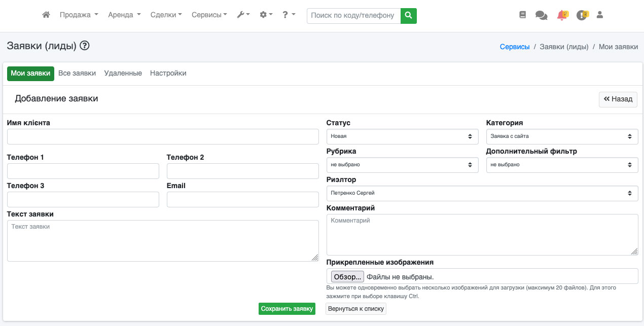
Task: Go to home page icon
Action: (x=46, y=15)
